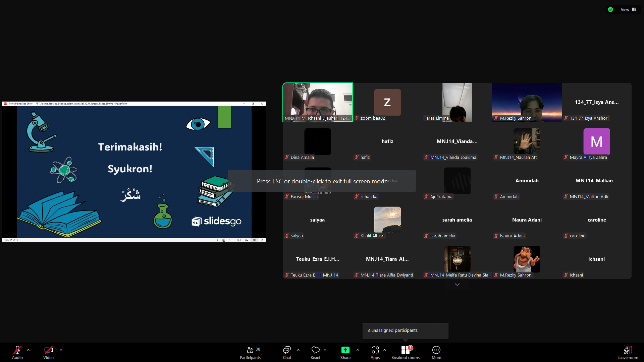This screenshot has width=644, height=362.
Task: Open the View layout menu
Action: point(628,10)
